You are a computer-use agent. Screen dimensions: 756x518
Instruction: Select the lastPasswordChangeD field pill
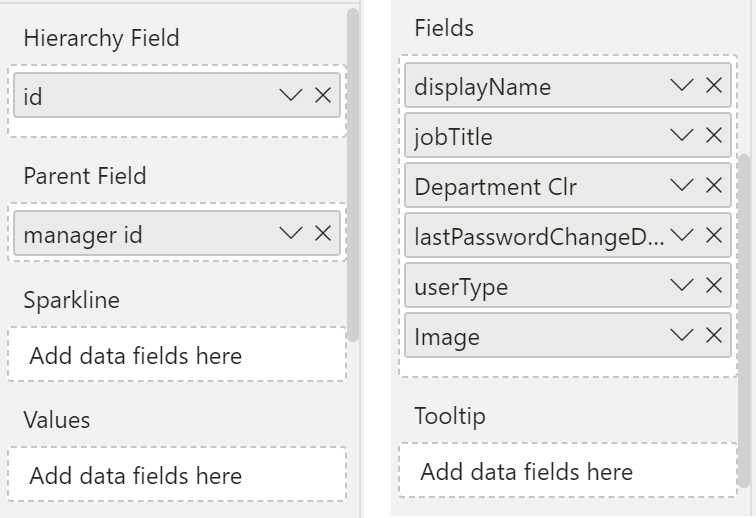point(538,237)
